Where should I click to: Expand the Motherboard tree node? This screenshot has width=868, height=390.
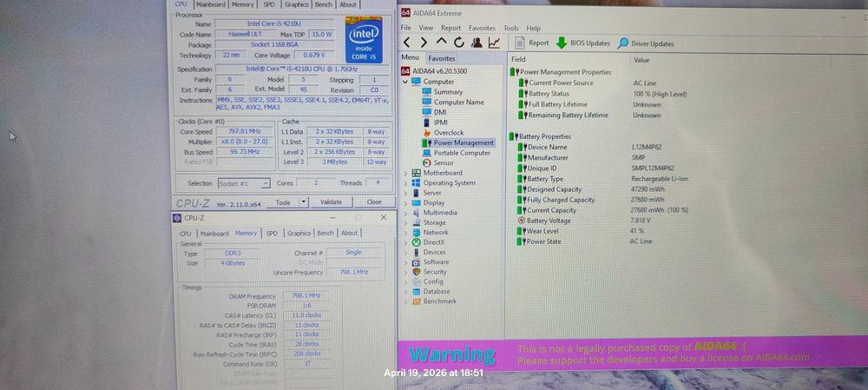point(405,173)
